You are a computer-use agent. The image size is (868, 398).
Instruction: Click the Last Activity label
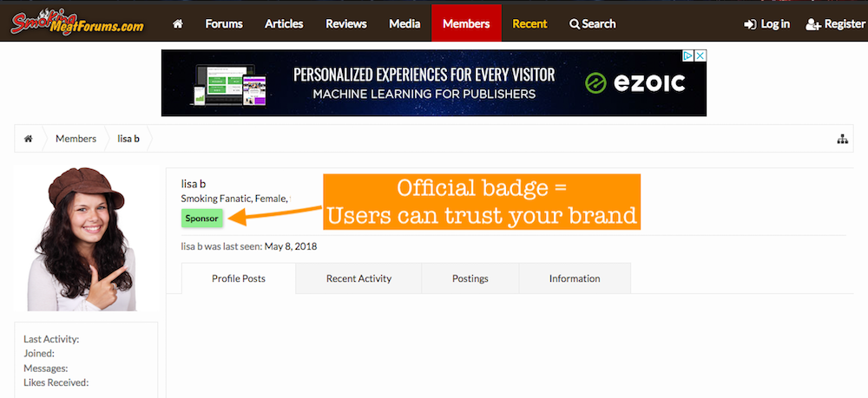click(51, 339)
